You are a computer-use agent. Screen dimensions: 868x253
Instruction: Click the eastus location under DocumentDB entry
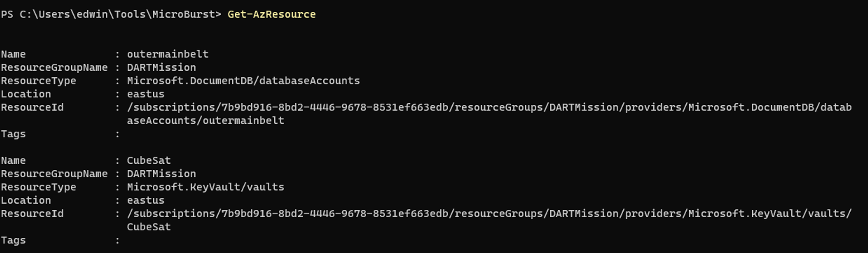coord(145,94)
